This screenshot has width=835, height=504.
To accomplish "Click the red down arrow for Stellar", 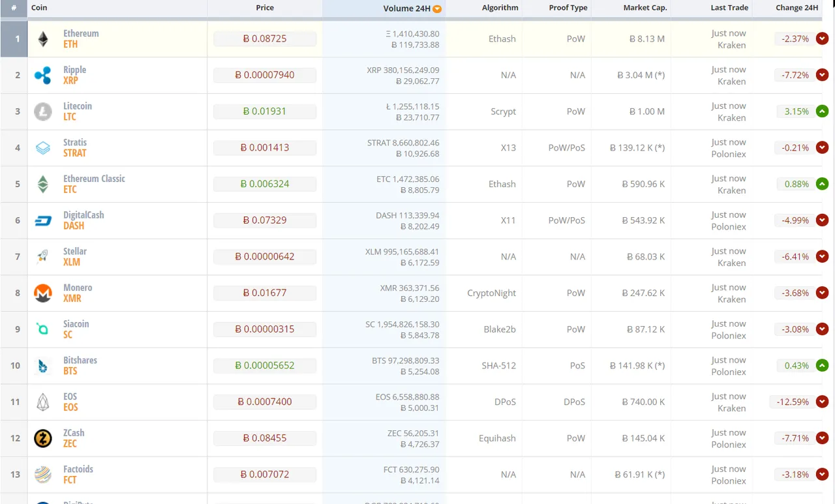I will [822, 257].
